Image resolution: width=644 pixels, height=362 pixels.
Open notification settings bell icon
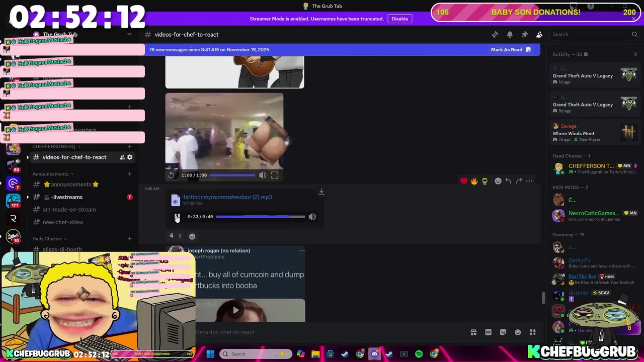click(x=510, y=34)
